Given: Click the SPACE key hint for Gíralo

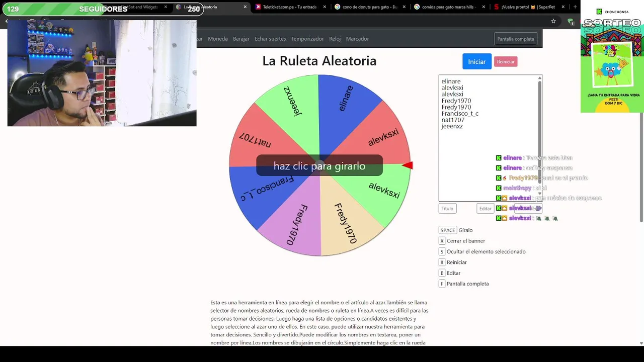Looking at the screenshot, I should click(447, 230).
